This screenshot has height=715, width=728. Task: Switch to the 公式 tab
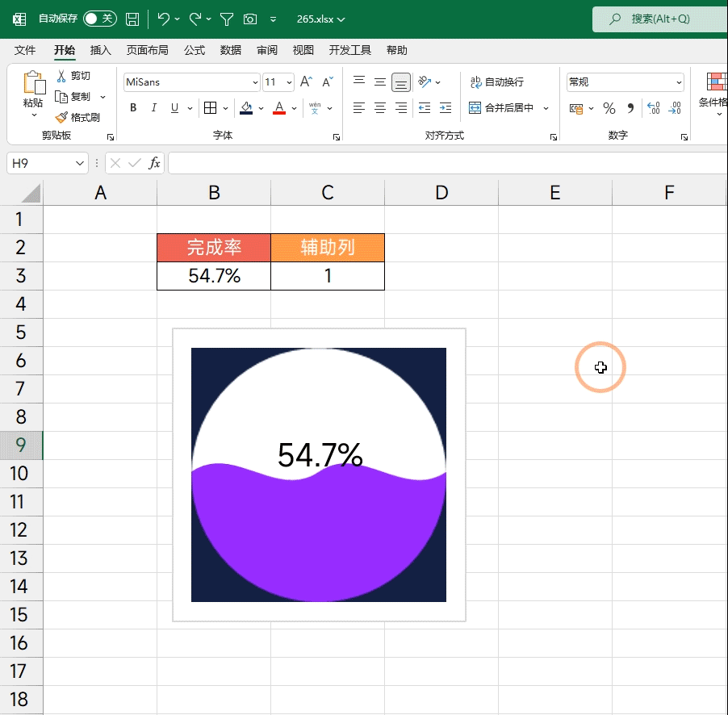(x=195, y=50)
